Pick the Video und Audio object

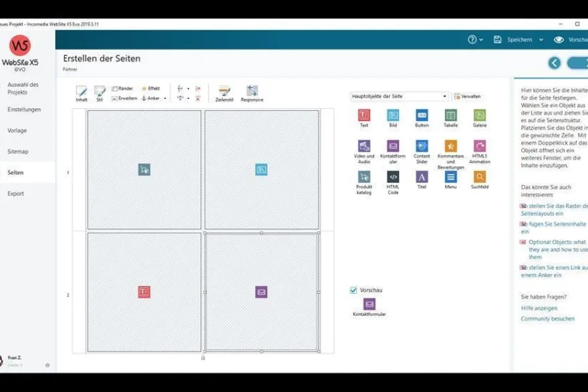363,146
